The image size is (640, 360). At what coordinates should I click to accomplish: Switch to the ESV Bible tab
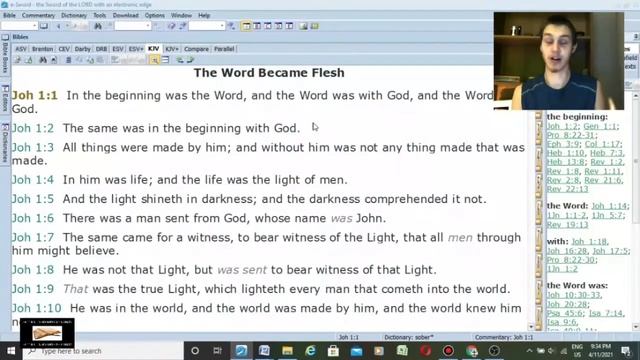tap(118, 49)
